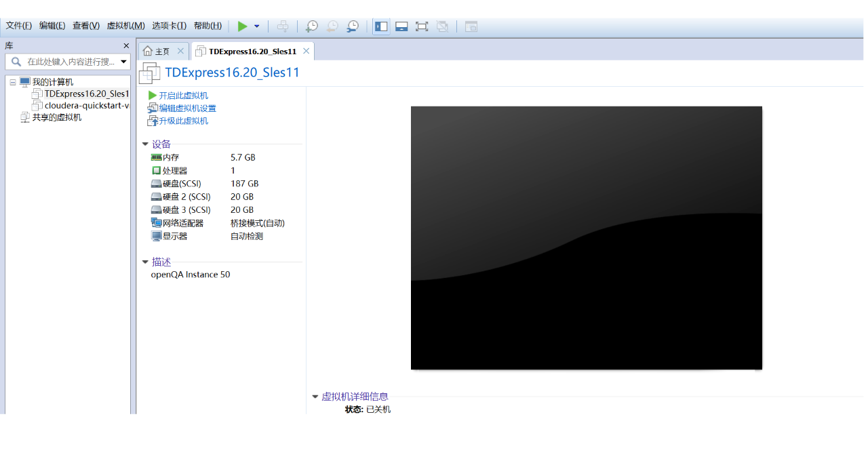Click the VM icon beside the TDExpress16.20_Sles11 heading
868x461 pixels.
pos(149,73)
